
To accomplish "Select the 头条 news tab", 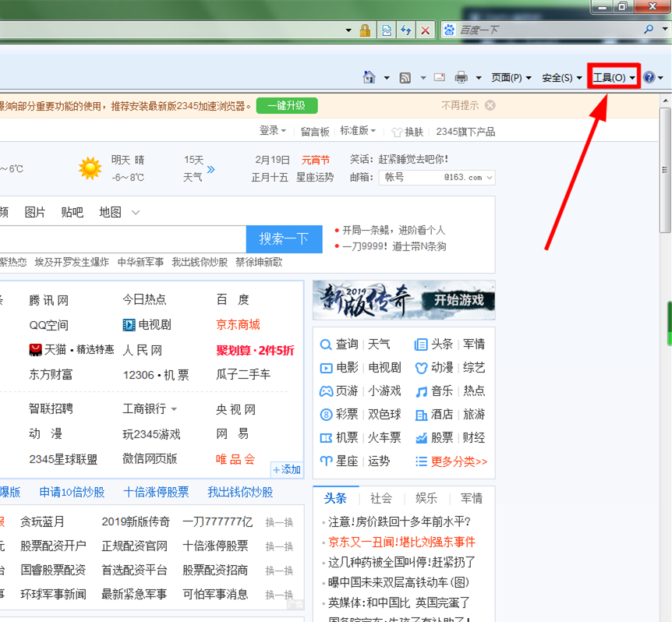I will (x=335, y=498).
